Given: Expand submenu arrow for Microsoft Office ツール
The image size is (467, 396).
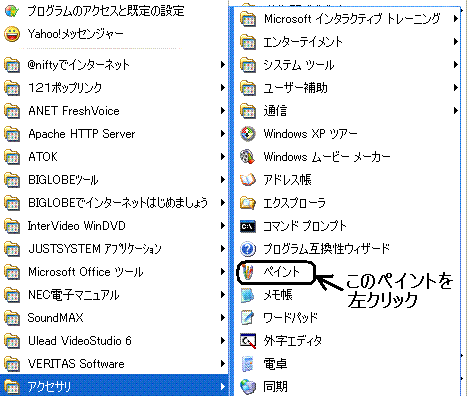Looking at the screenshot, I should (223, 272).
